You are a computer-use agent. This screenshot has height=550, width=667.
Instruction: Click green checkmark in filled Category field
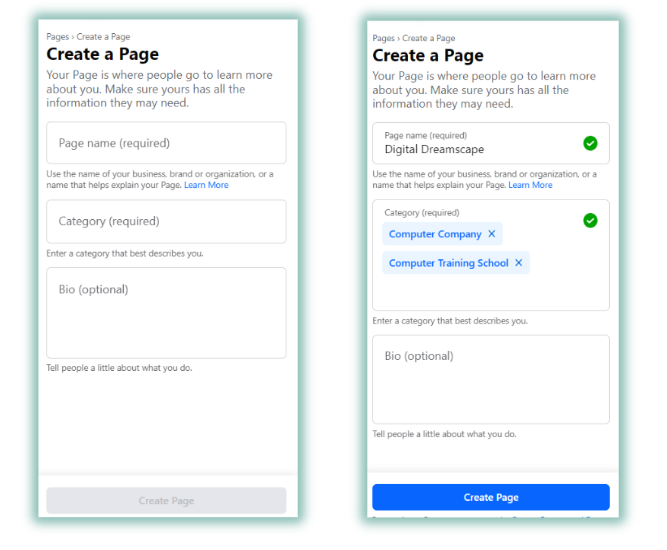pyautogui.click(x=590, y=220)
